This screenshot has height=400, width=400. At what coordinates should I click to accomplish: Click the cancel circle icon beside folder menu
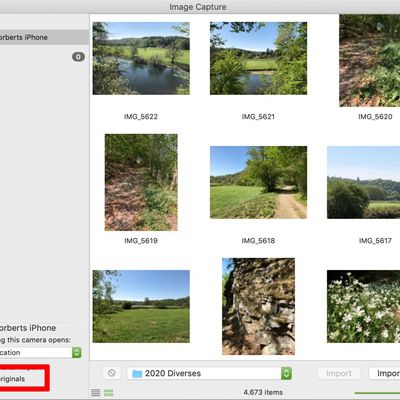112,373
